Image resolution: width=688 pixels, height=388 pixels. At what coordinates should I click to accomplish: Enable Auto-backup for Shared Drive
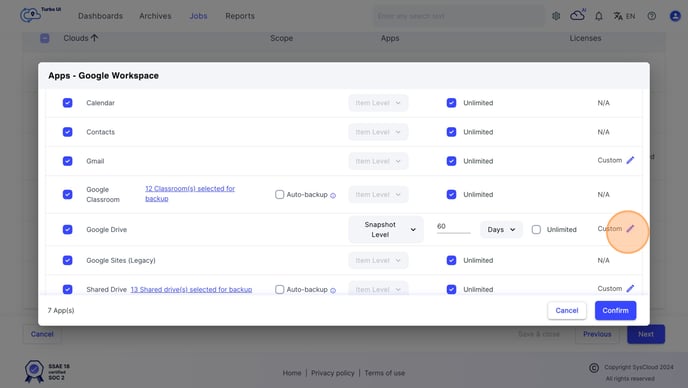(x=280, y=289)
